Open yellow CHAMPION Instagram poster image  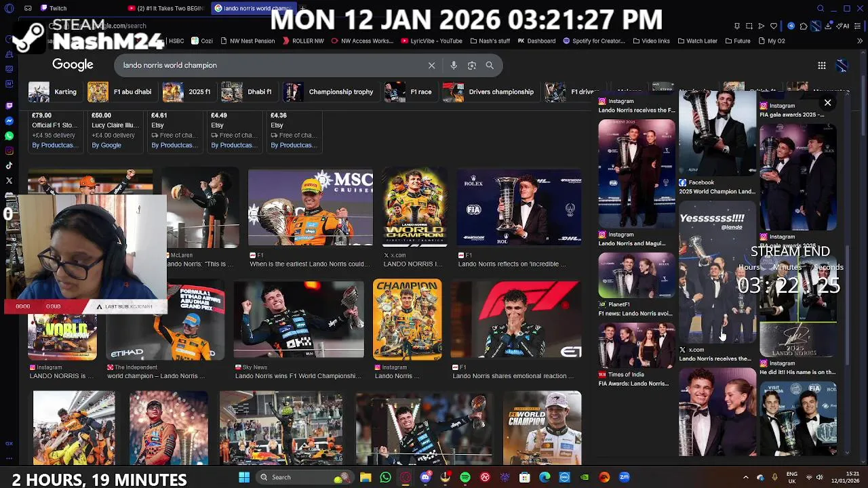click(407, 319)
